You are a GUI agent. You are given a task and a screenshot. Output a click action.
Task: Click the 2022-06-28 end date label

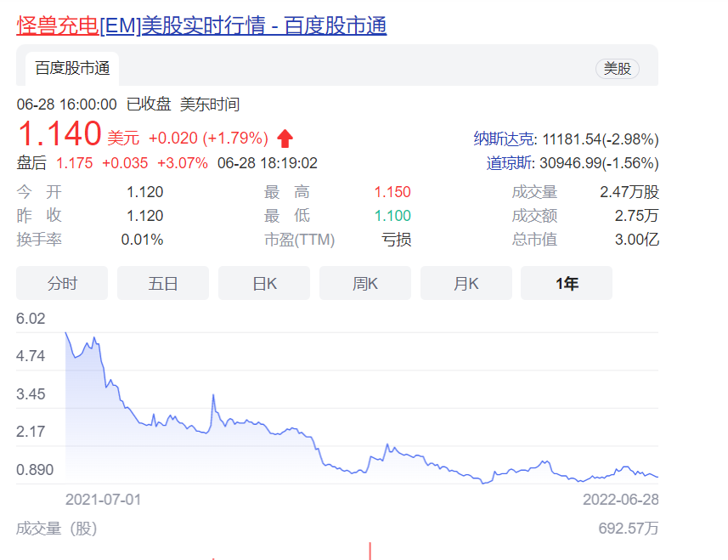point(620,499)
